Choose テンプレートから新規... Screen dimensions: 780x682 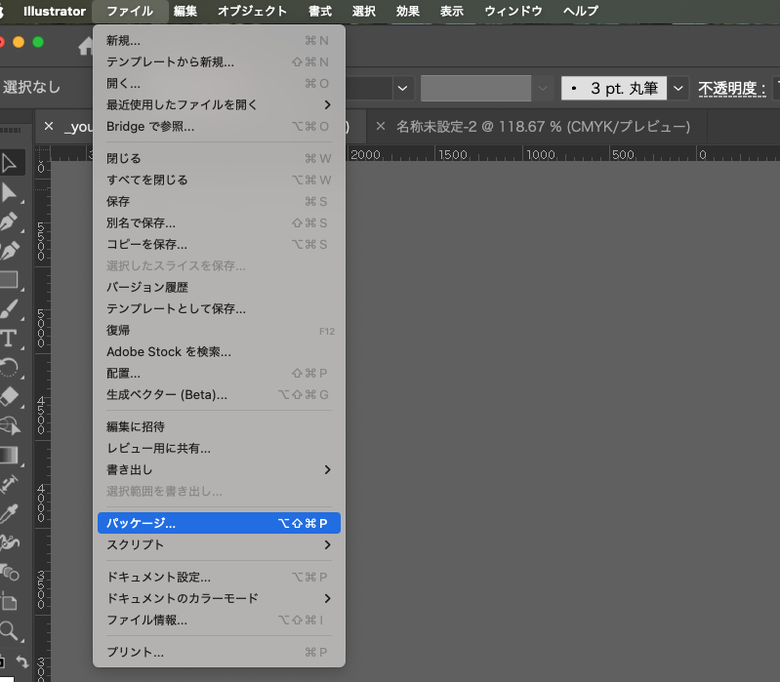click(219, 62)
